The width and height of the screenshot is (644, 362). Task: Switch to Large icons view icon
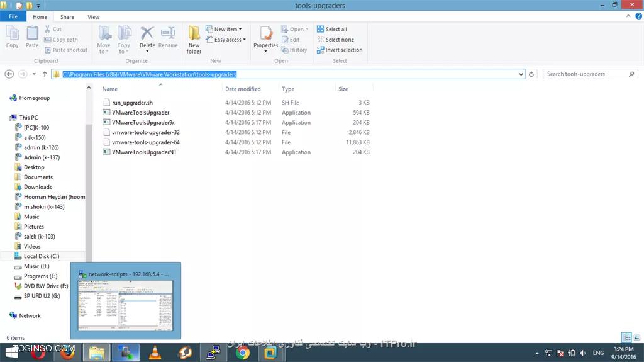pos(637,337)
